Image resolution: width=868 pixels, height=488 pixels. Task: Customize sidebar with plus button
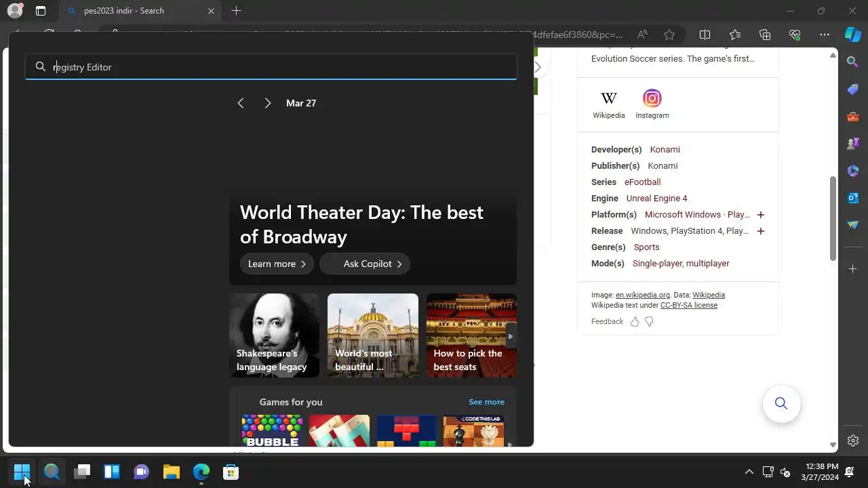point(853,269)
